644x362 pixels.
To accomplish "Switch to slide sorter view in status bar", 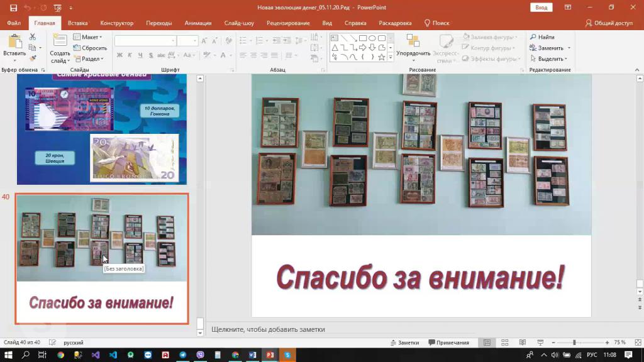I will [504, 343].
